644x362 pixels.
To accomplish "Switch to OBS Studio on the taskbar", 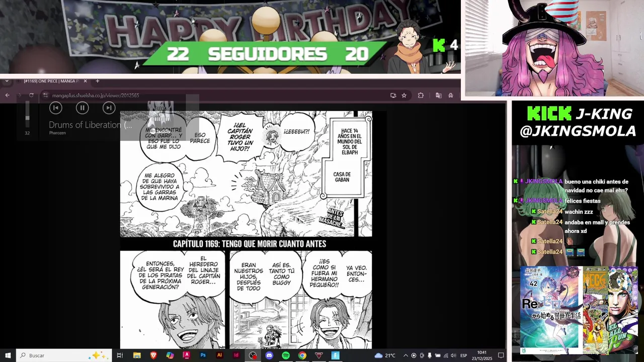I will 253,355.
